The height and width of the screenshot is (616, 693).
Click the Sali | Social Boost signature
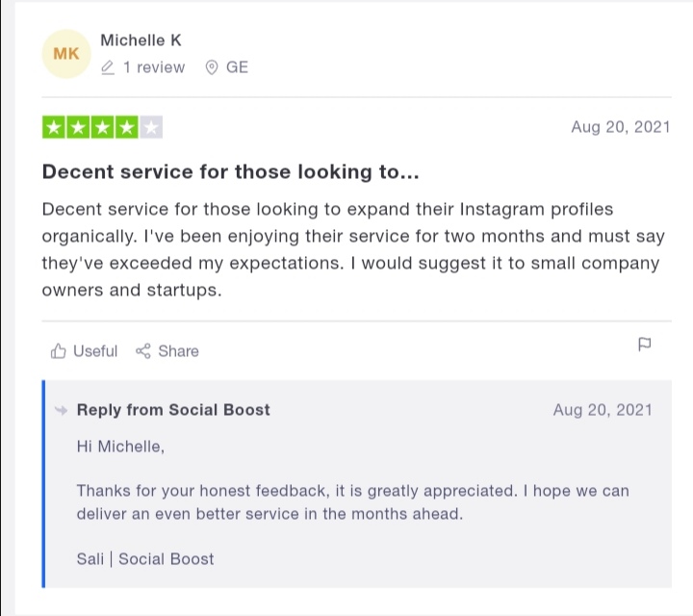point(145,559)
